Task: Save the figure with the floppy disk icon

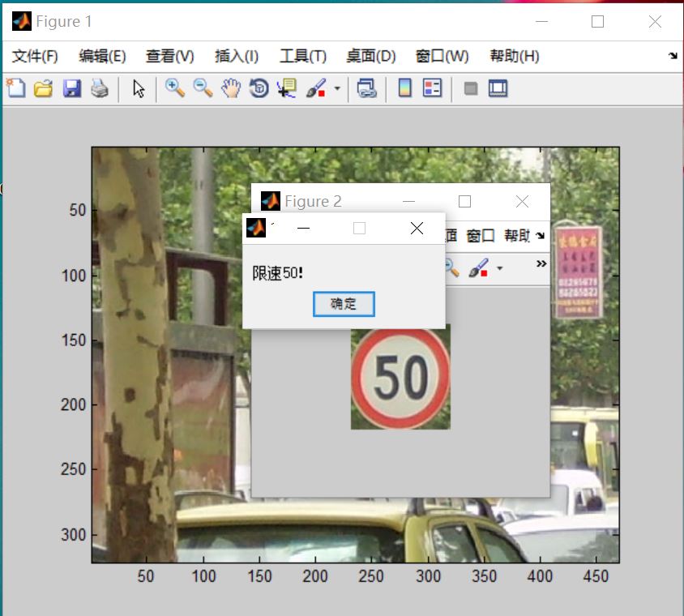Action: pos(72,88)
